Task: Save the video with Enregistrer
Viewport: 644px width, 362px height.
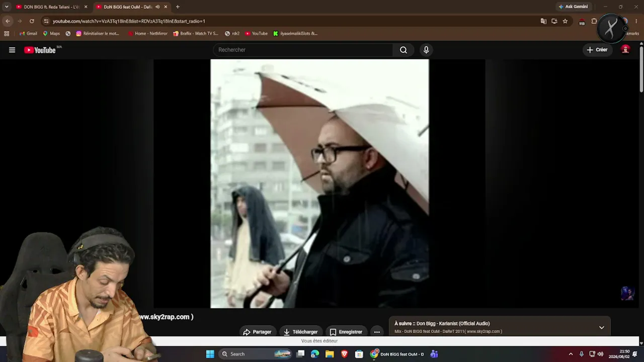Action: click(x=346, y=332)
